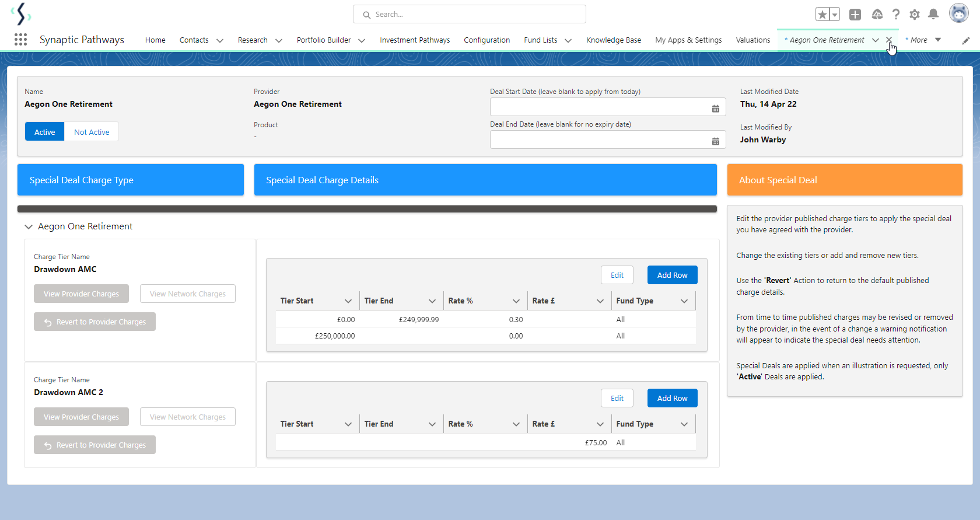
Task: Click the Synaptic logo icon
Action: 21,13
